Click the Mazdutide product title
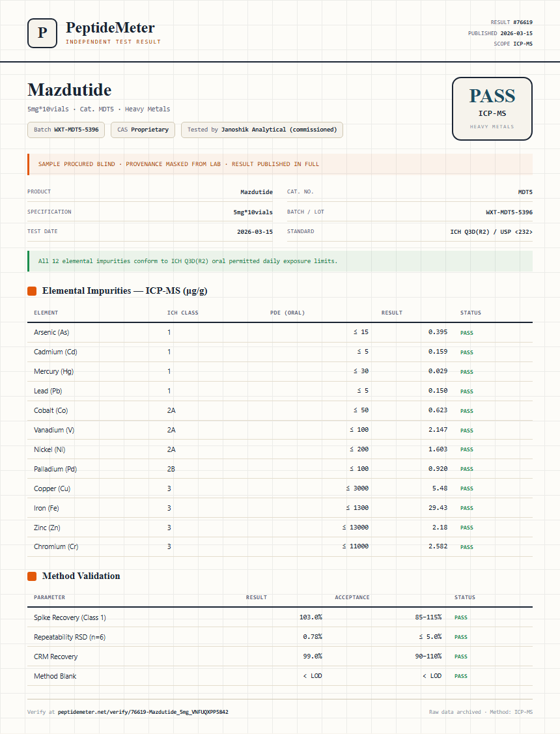560x734 pixels. click(69, 90)
